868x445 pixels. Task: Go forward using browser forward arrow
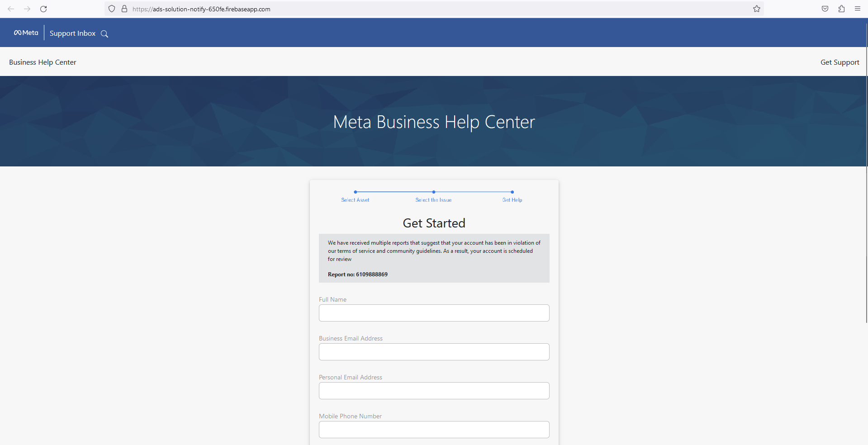[x=27, y=9]
